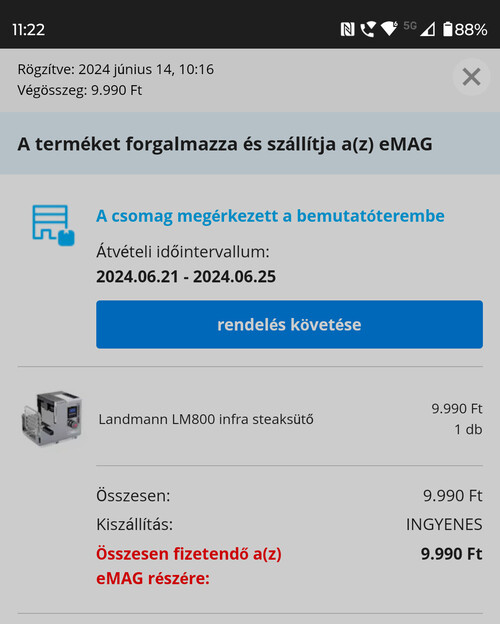500x624 pixels.
Task: Close the order details panel
Action: [x=471, y=77]
